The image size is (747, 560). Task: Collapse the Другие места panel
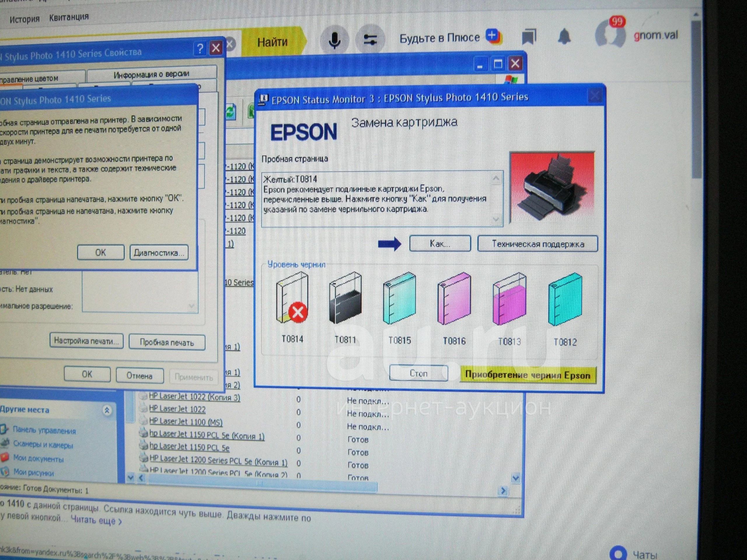pos(107,410)
